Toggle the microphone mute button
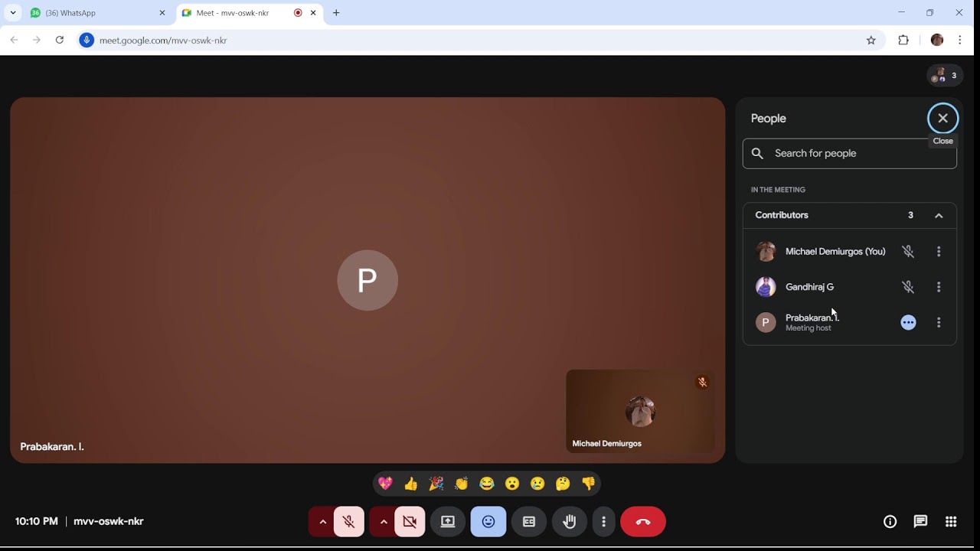This screenshot has width=980, height=551. pos(349,522)
